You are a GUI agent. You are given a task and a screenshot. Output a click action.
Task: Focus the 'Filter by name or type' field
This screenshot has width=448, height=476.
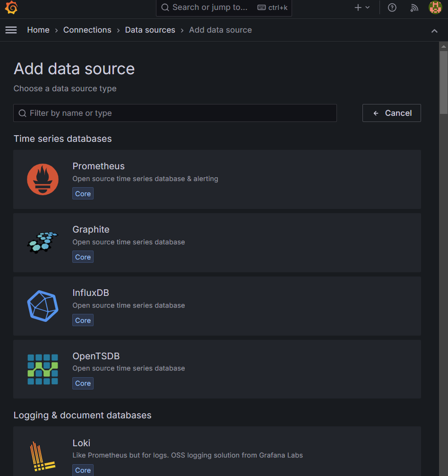[175, 113]
